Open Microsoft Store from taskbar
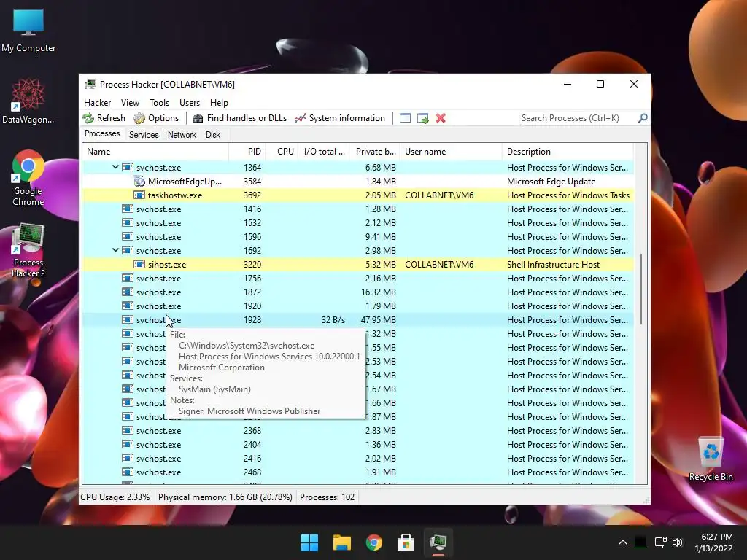The image size is (747, 560). (406, 542)
